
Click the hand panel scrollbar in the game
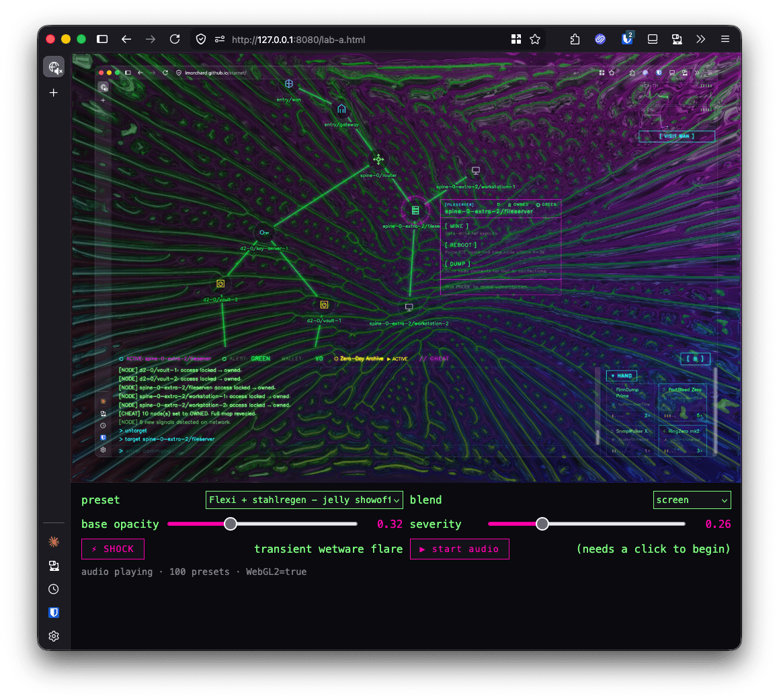[x=715, y=410]
